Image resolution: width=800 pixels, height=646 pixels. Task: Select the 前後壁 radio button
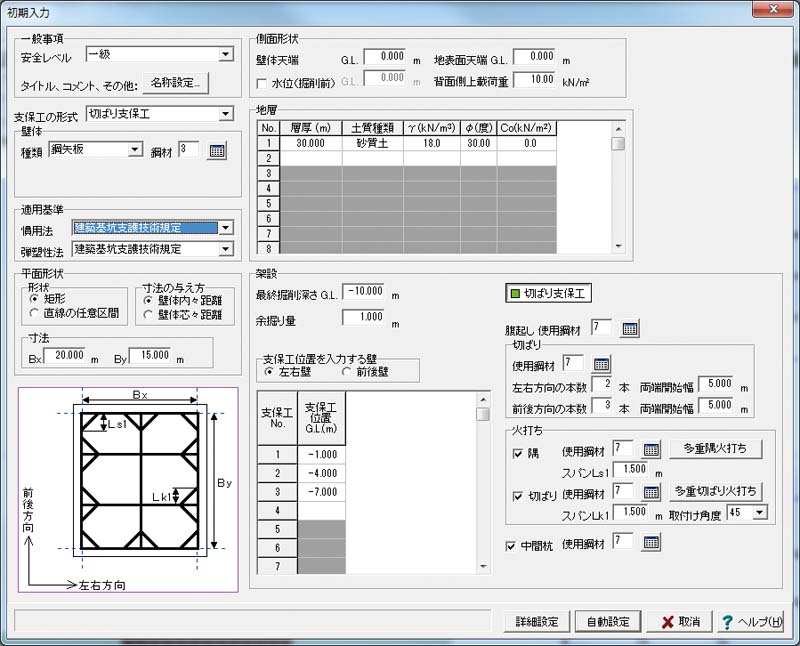coord(347,371)
